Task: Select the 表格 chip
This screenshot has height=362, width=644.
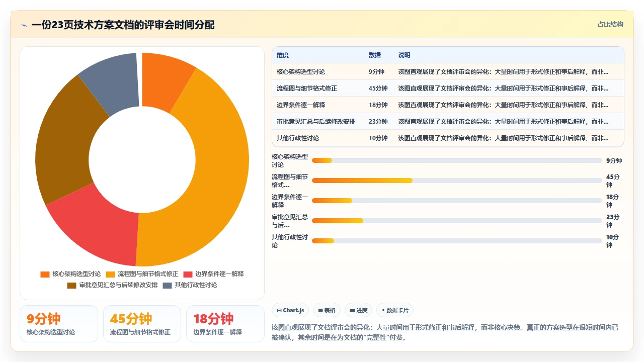Action: 327,310
